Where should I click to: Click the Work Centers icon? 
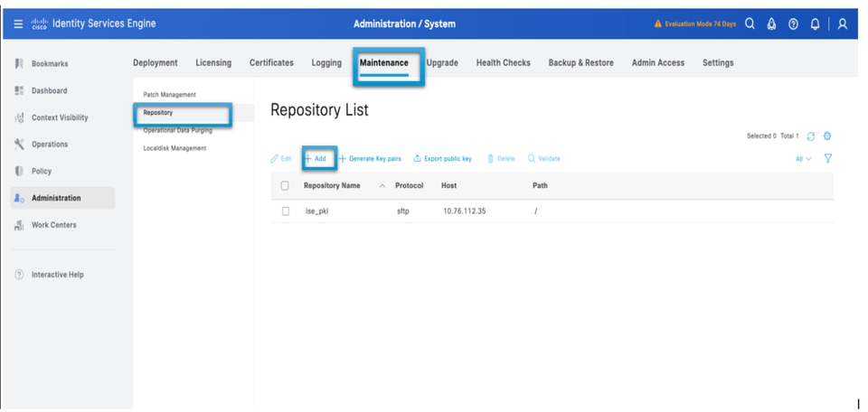(x=19, y=225)
